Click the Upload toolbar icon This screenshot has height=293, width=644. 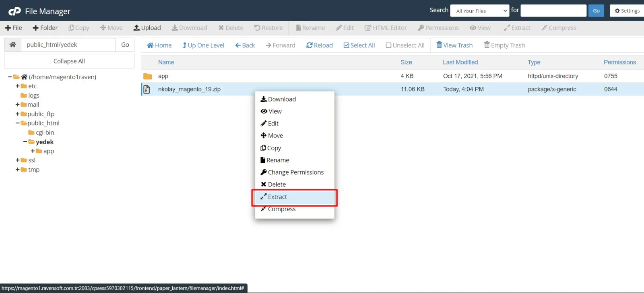(x=147, y=28)
